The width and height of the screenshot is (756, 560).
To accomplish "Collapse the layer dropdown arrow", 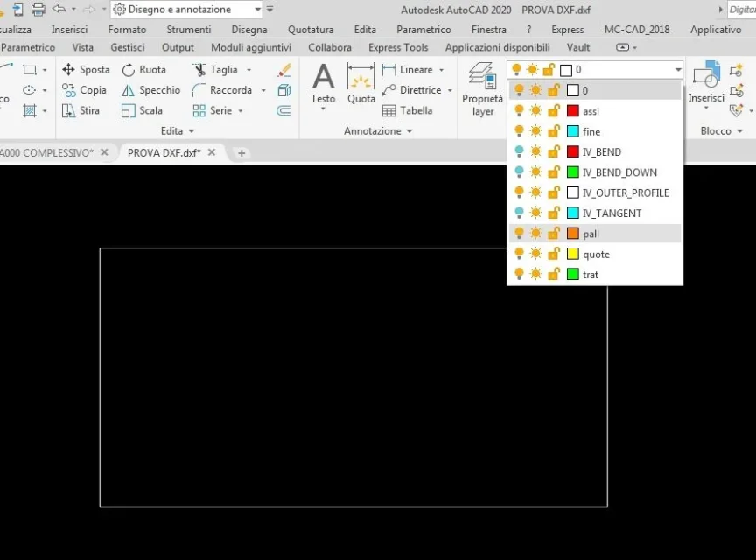I will pos(678,70).
